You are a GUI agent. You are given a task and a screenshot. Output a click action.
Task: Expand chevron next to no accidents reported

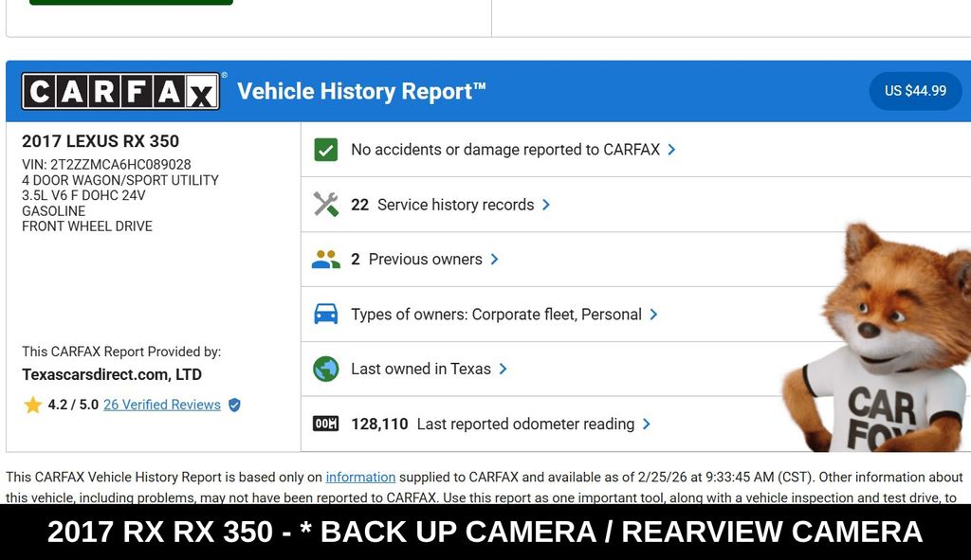point(671,150)
